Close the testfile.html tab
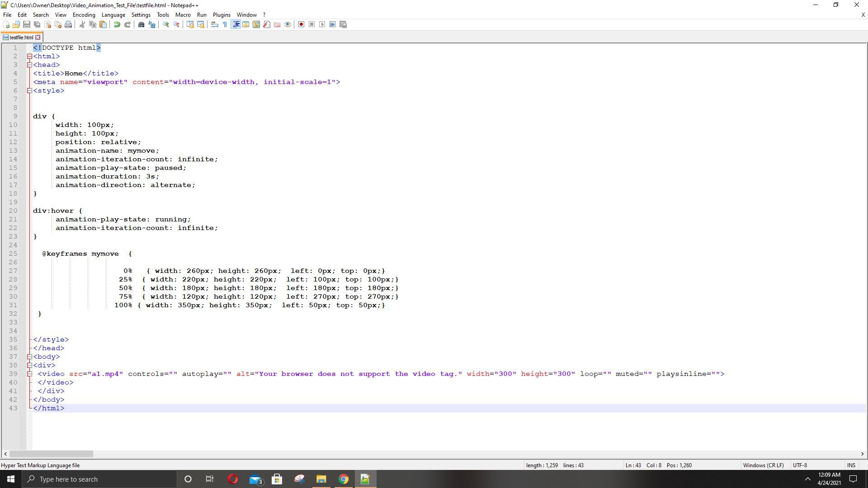 click(38, 38)
